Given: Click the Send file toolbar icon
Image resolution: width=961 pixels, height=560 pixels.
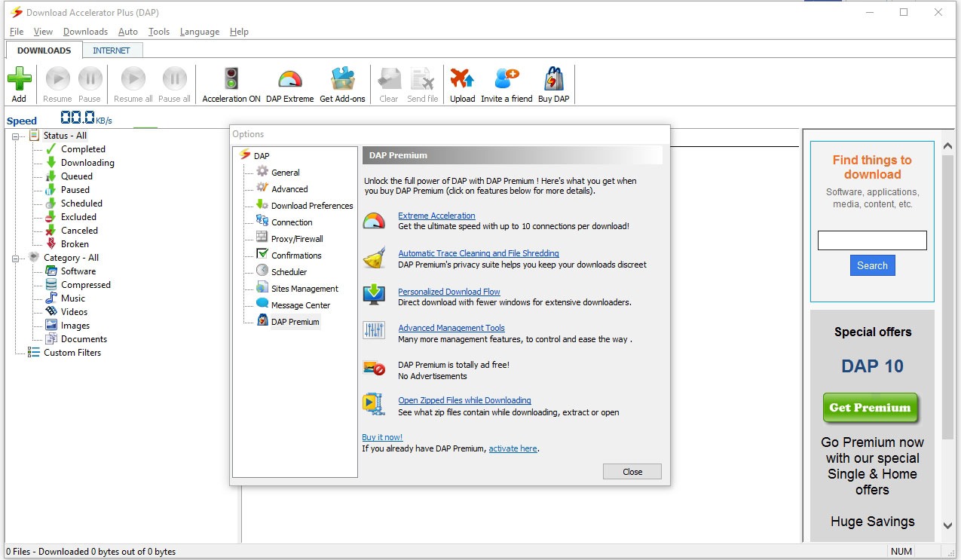Looking at the screenshot, I should click(x=422, y=79).
